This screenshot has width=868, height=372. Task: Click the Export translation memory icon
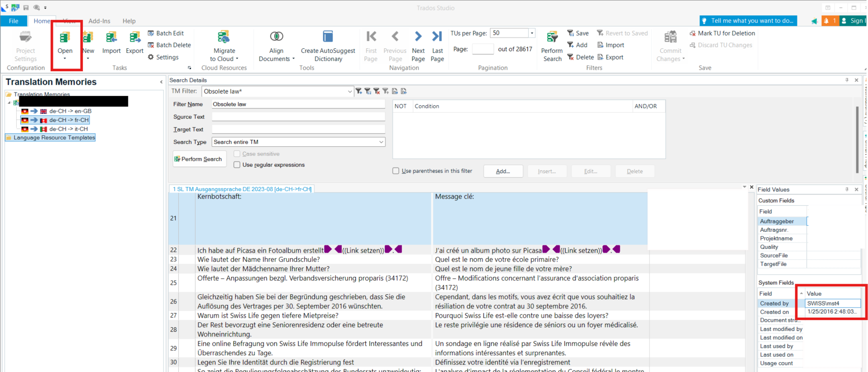[135, 38]
